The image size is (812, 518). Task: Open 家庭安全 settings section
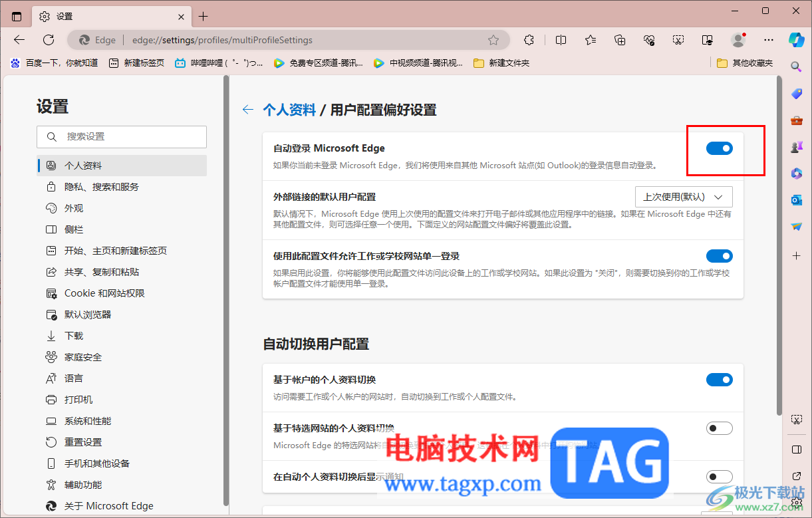coord(122,357)
